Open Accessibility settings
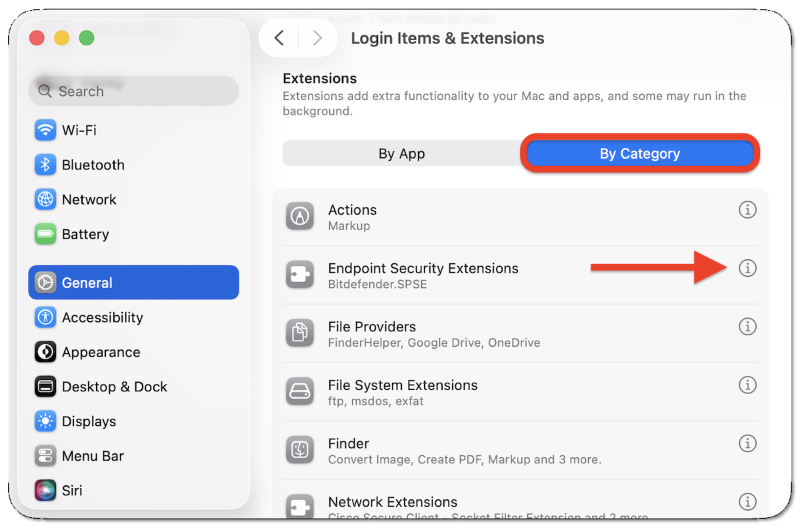This screenshot has width=804, height=532. [x=102, y=317]
